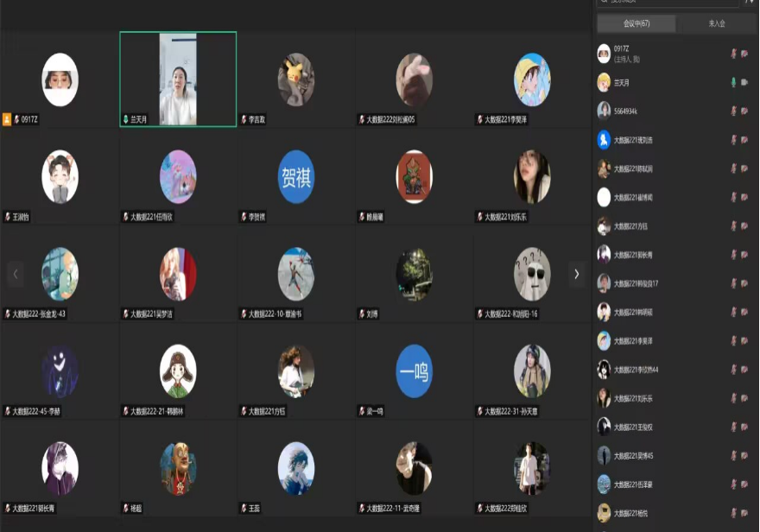
Task: Click the Pikachu avatar of 李吉政
Action: [x=295, y=79]
